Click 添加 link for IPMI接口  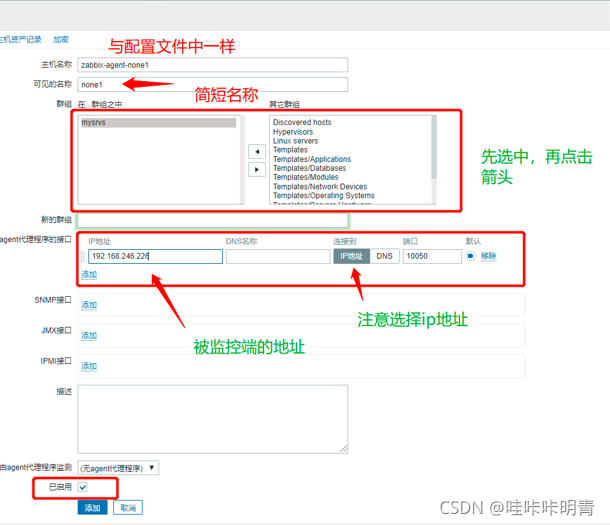(89, 366)
